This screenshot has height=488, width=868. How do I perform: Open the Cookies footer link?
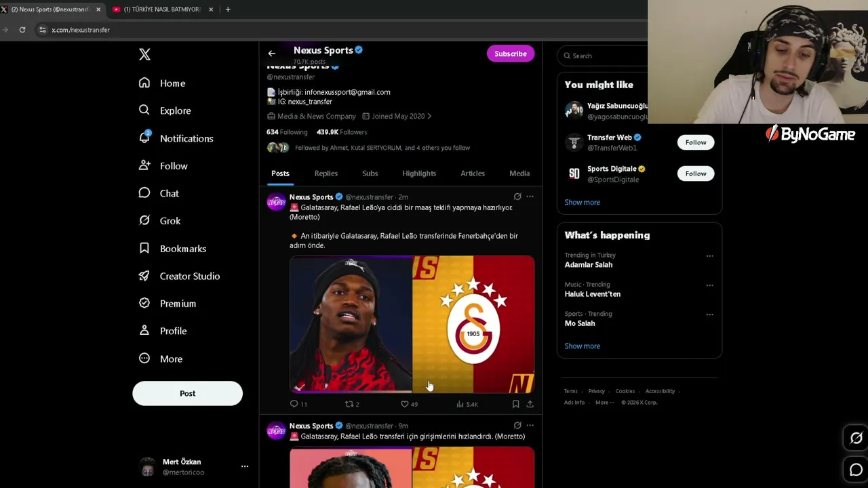pos(625,391)
